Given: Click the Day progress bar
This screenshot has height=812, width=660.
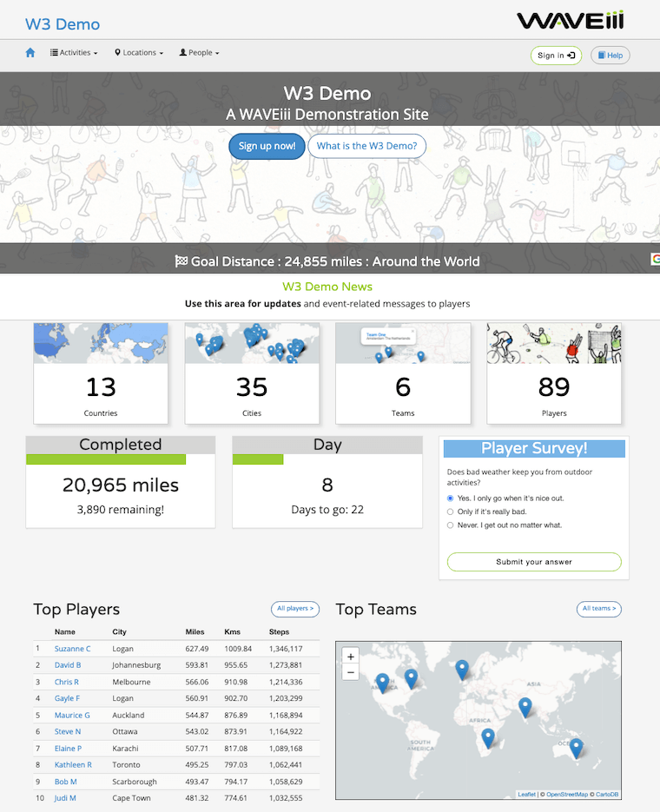Looking at the screenshot, I should (x=258, y=459).
